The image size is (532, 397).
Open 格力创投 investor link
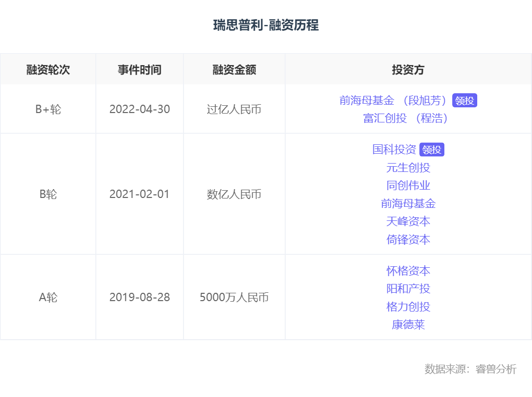coord(408,307)
